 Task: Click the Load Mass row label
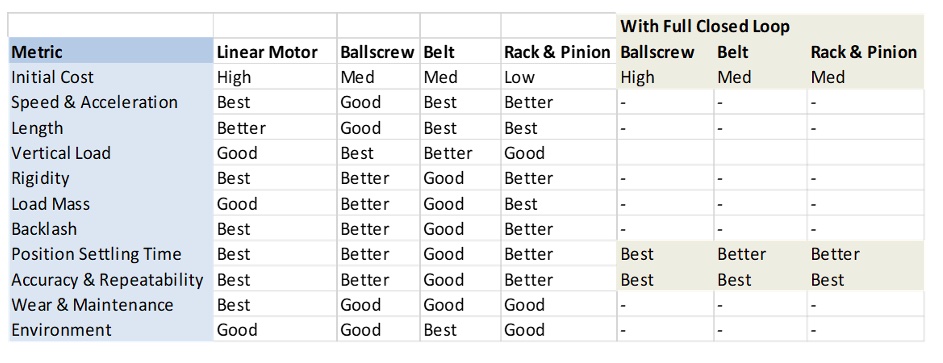click(51, 204)
